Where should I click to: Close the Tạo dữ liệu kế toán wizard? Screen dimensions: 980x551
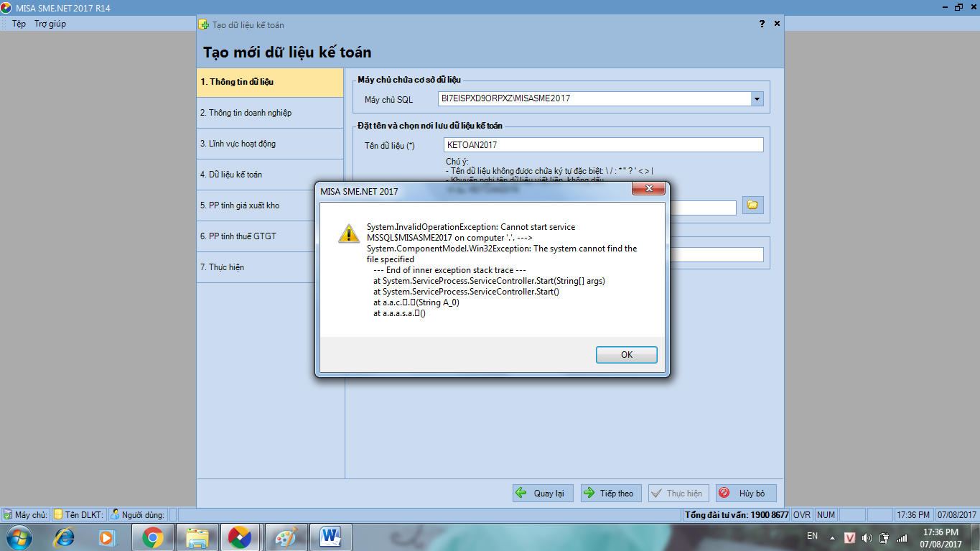[x=777, y=24]
